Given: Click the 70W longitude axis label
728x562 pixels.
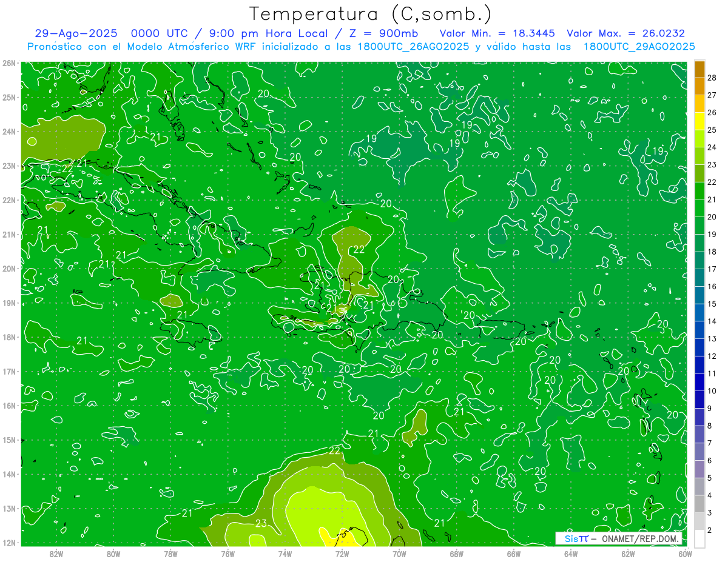Looking at the screenshot, I should click(x=399, y=554).
